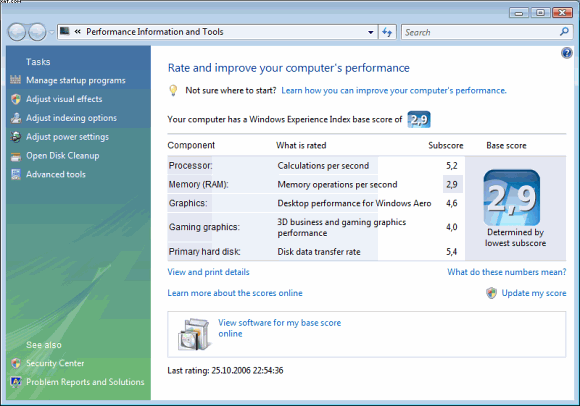This screenshot has height=406, width=580.
Task: Click Calculations per second text
Action: point(323,166)
